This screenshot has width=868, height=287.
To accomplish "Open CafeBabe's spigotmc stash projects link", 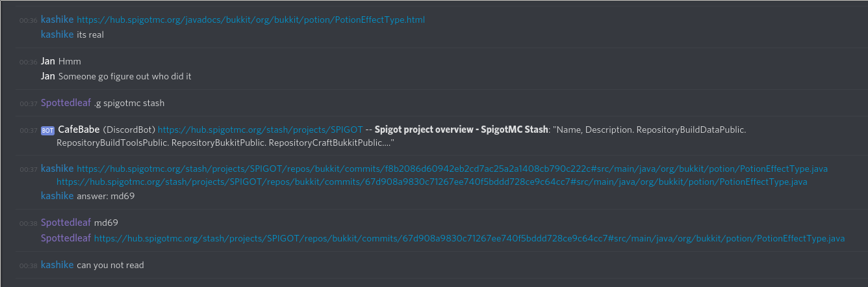I will pyautogui.click(x=260, y=130).
